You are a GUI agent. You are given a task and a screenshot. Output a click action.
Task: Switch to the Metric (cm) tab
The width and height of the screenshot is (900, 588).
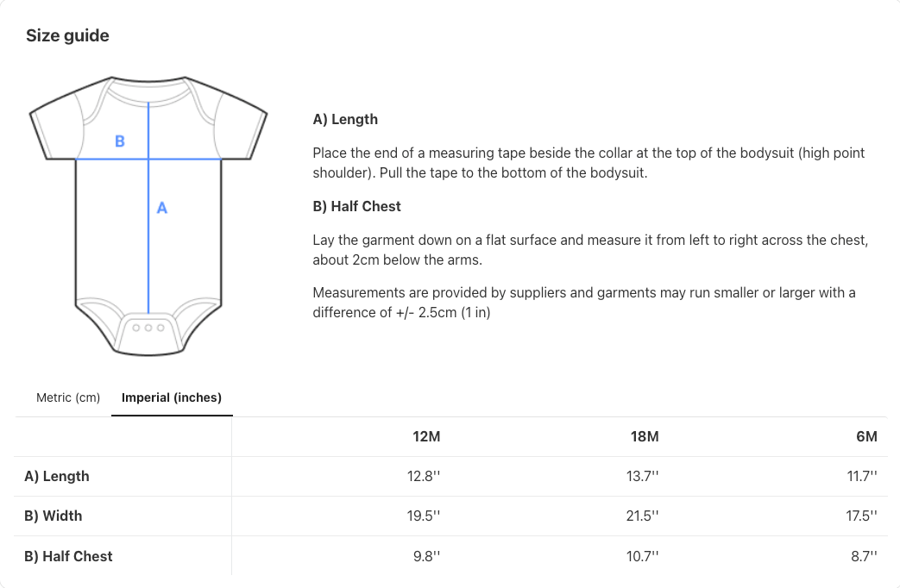68,397
